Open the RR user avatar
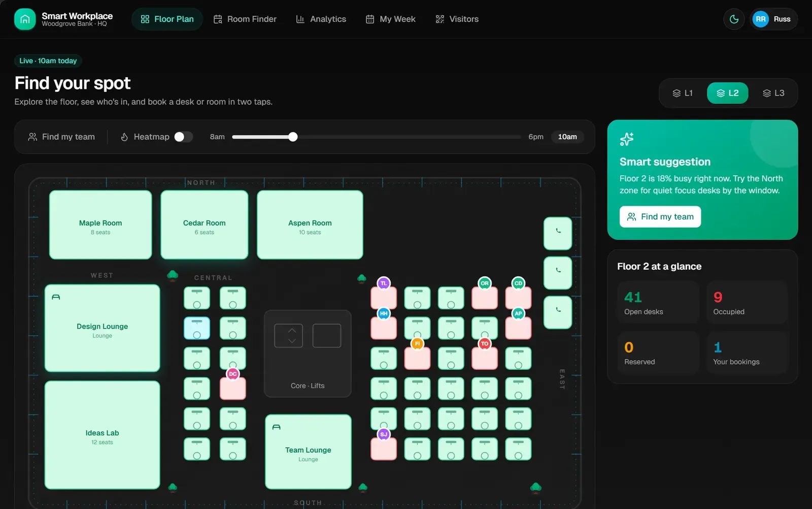 pyautogui.click(x=760, y=19)
